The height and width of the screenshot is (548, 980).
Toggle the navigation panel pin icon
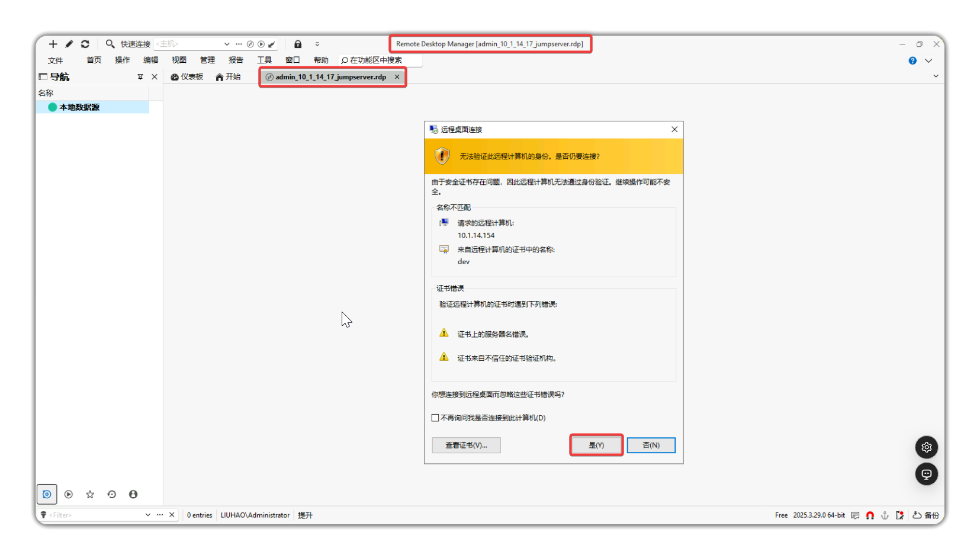coord(140,77)
